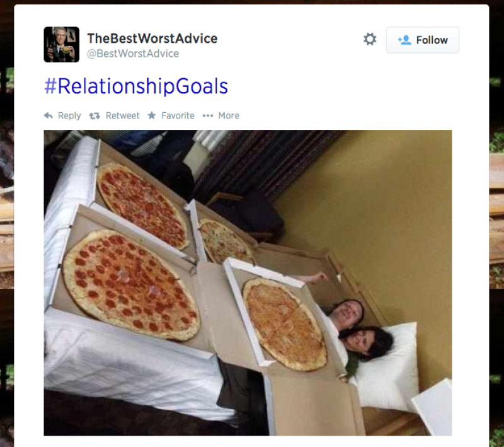Viewport: 504px width, 447px height.
Task: Open TheBestWorstAdvice profile avatar
Action: pyautogui.click(x=61, y=44)
